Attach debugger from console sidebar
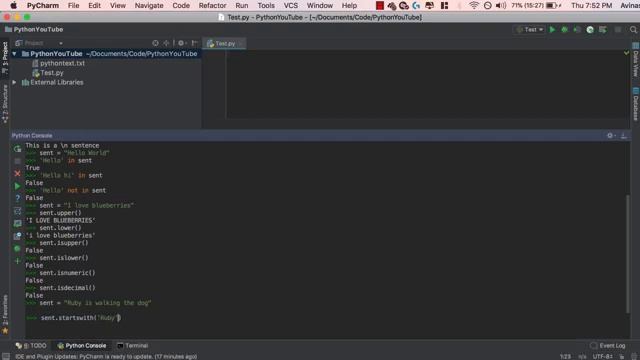This screenshot has height=360, width=640. (x=18, y=249)
